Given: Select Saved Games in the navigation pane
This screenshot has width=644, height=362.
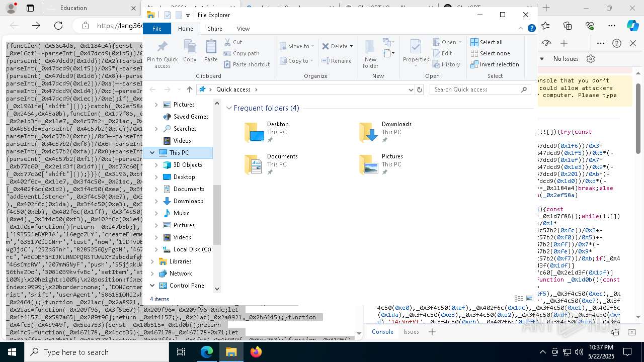Looking at the screenshot, I should click(x=191, y=117).
